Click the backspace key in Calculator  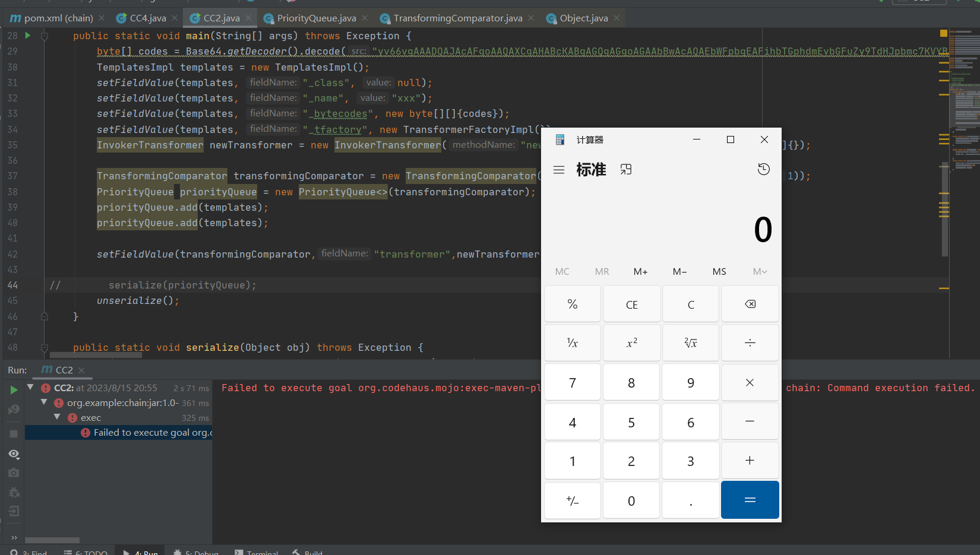coord(750,304)
